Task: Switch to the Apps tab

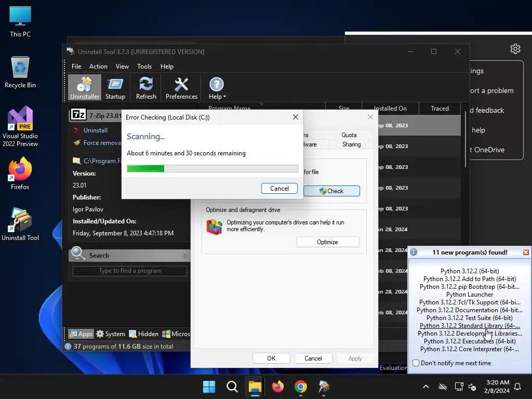Action: tap(81, 334)
